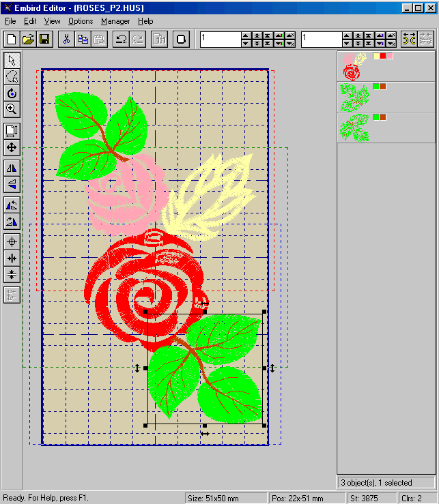Open the Manager menu
The height and width of the screenshot is (504, 439).
tap(115, 21)
